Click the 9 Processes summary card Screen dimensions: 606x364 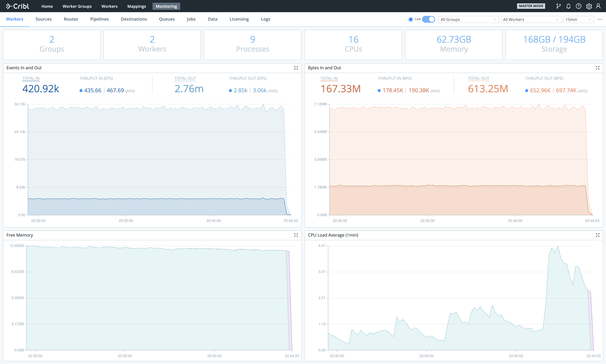pos(252,45)
